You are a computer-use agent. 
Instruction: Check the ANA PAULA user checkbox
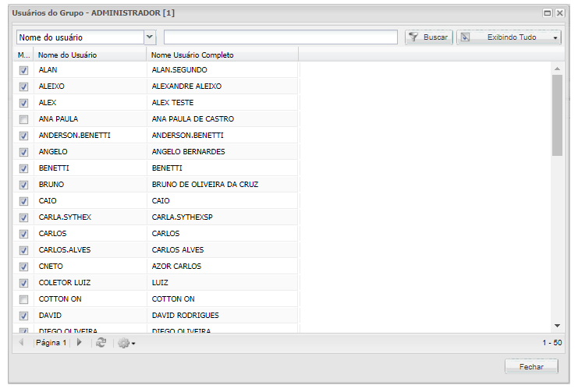(x=23, y=119)
